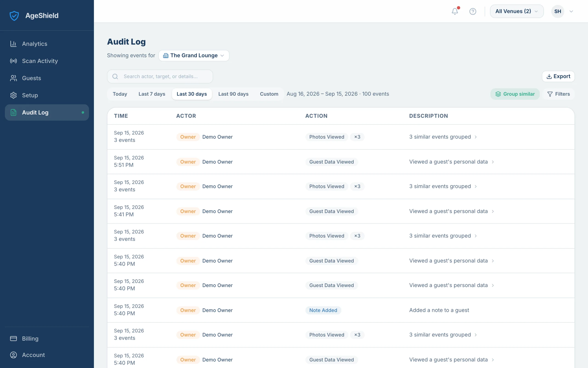Open the Account page
The height and width of the screenshot is (368, 588).
[47, 355]
